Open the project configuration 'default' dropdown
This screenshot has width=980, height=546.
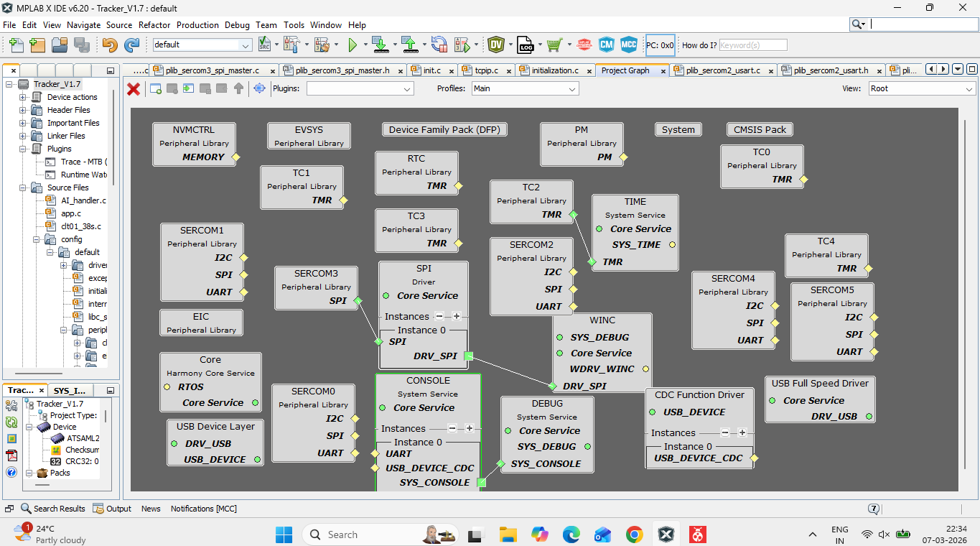pos(202,45)
